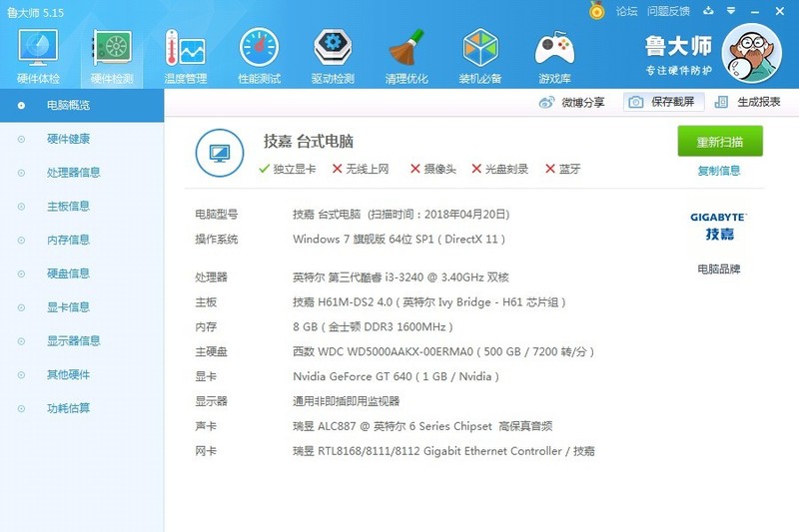Open the 性能测试 speedometer icon
This screenshot has height=532, width=799.
pyautogui.click(x=259, y=55)
